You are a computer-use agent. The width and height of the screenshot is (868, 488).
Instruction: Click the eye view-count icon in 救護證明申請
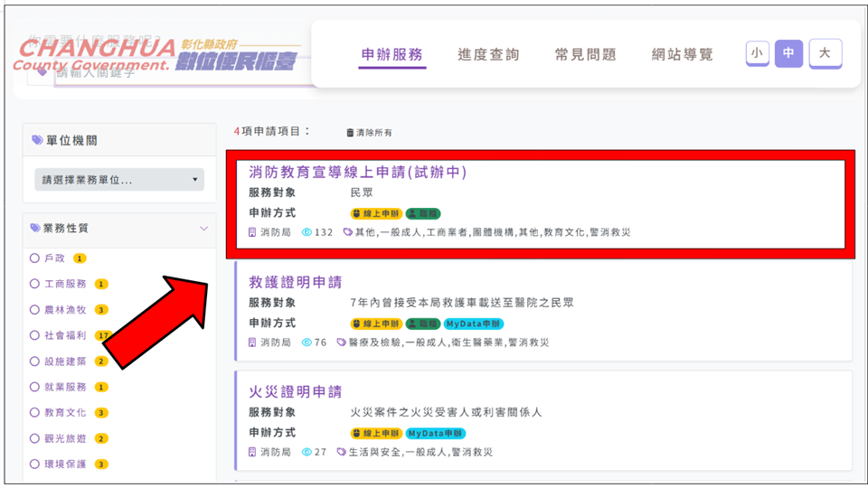pos(307,343)
